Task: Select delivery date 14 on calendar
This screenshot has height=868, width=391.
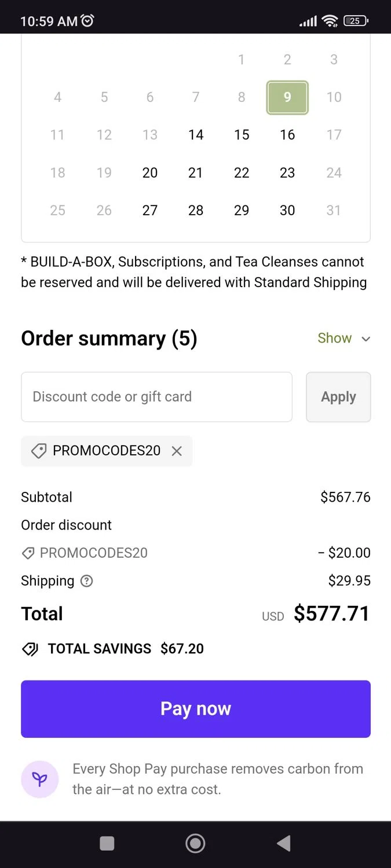Action: point(196,135)
